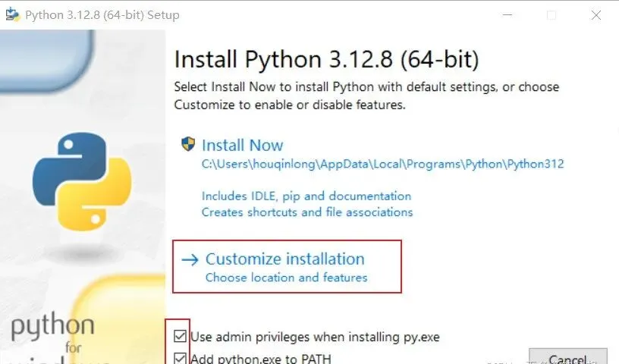Click the "Add python.exe to PATH" label text
This screenshot has height=364, width=619.
click(261, 359)
